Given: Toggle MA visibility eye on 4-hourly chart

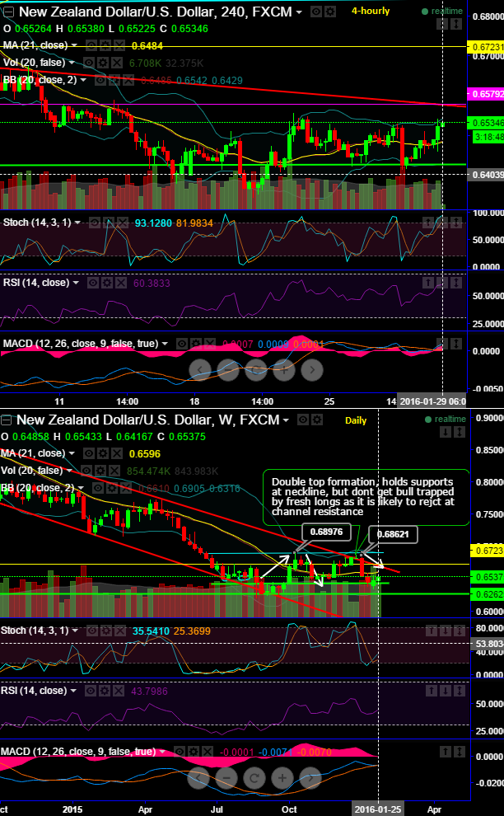Looking at the screenshot, I should [x=91, y=45].
